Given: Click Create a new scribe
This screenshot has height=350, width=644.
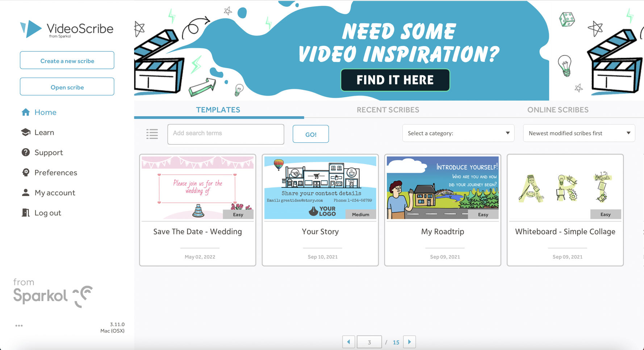Looking at the screenshot, I should click(67, 60).
